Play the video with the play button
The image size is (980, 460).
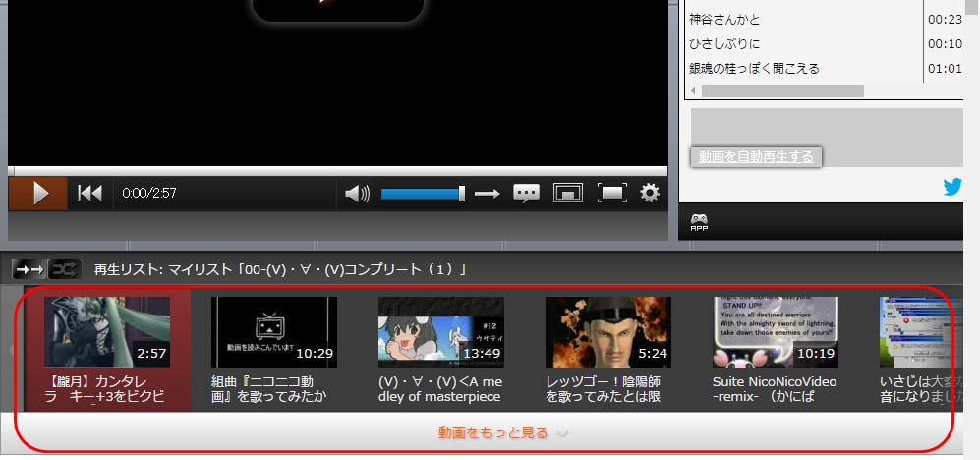click(x=37, y=193)
